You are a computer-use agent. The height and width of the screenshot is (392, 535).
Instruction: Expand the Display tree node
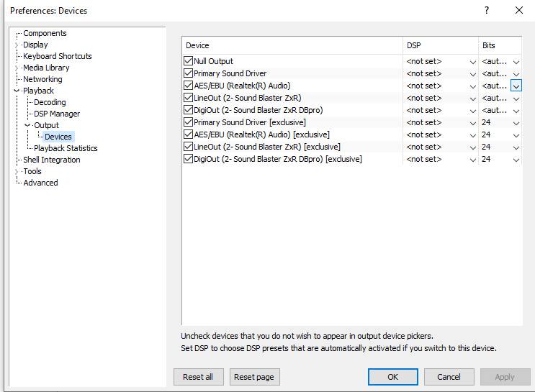(17, 45)
